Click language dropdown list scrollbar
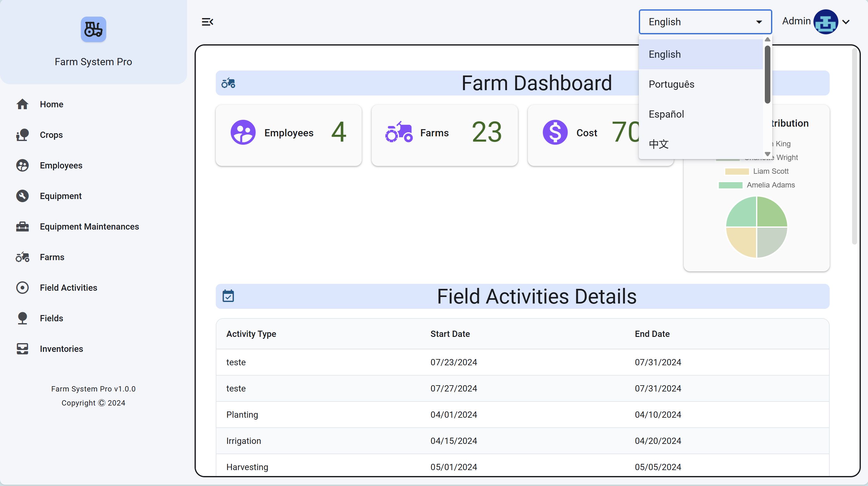868x486 pixels. click(x=767, y=74)
